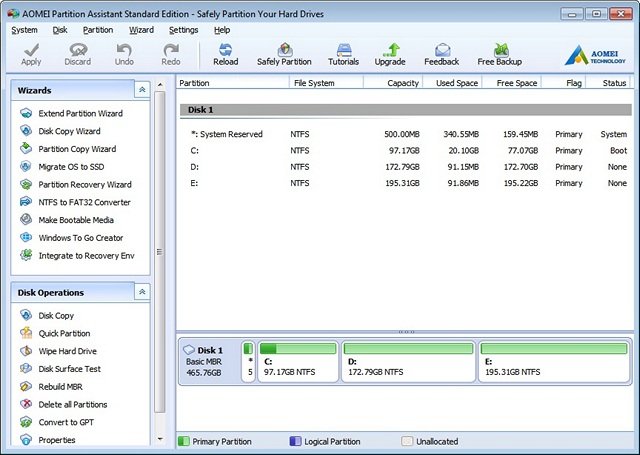Sort by the Used Space column header
Viewport: 640px width, 455px height.
(452, 83)
